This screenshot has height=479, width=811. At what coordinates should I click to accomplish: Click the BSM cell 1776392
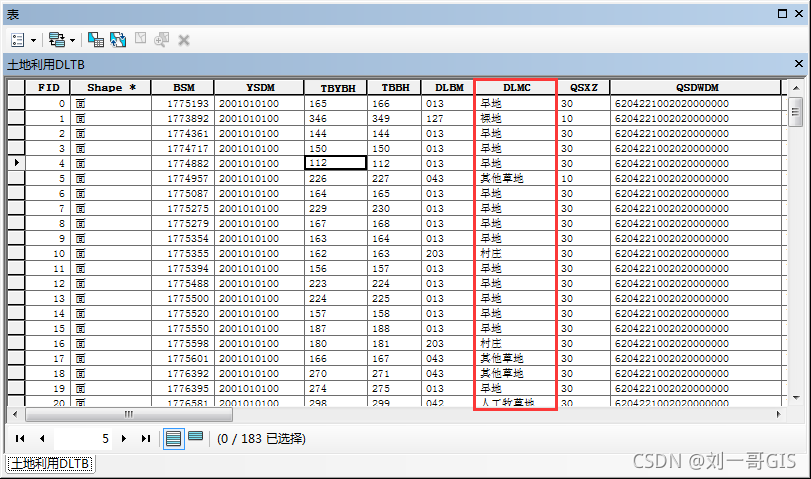click(x=183, y=373)
